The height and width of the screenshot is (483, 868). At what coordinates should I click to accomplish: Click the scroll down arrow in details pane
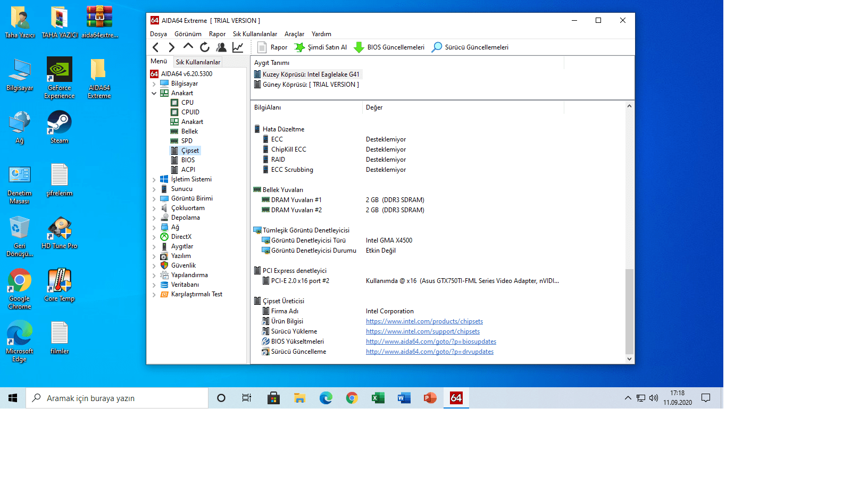[x=629, y=359]
